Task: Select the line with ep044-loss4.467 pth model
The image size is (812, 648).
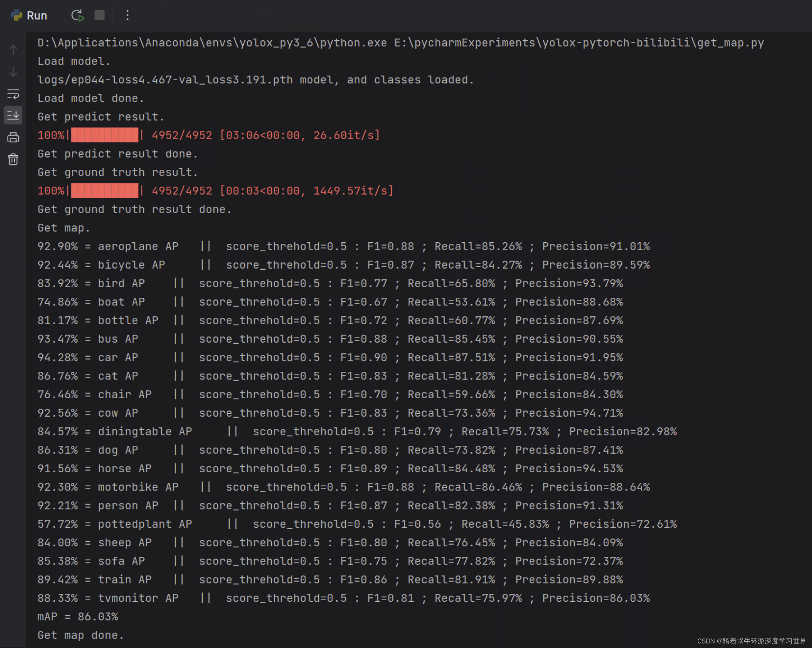Action: coord(256,80)
